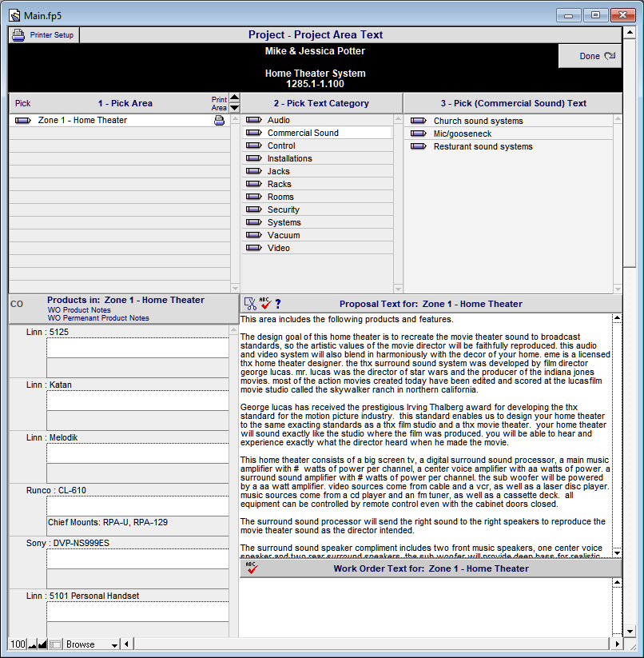Click product Sony : DVP-NS999ES

click(x=68, y=543)
